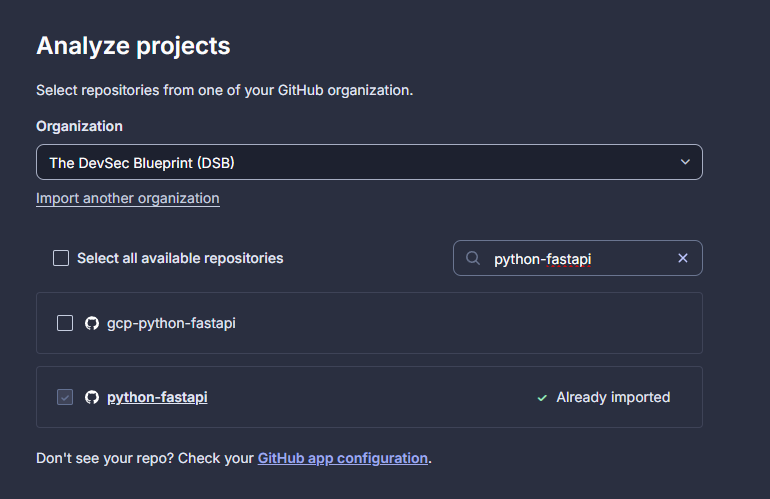Image resolution: width=770 pixels, height=499 pixels.
Task: Enable Select all available repositories checkbox
Action: click(x=61, y=258)
